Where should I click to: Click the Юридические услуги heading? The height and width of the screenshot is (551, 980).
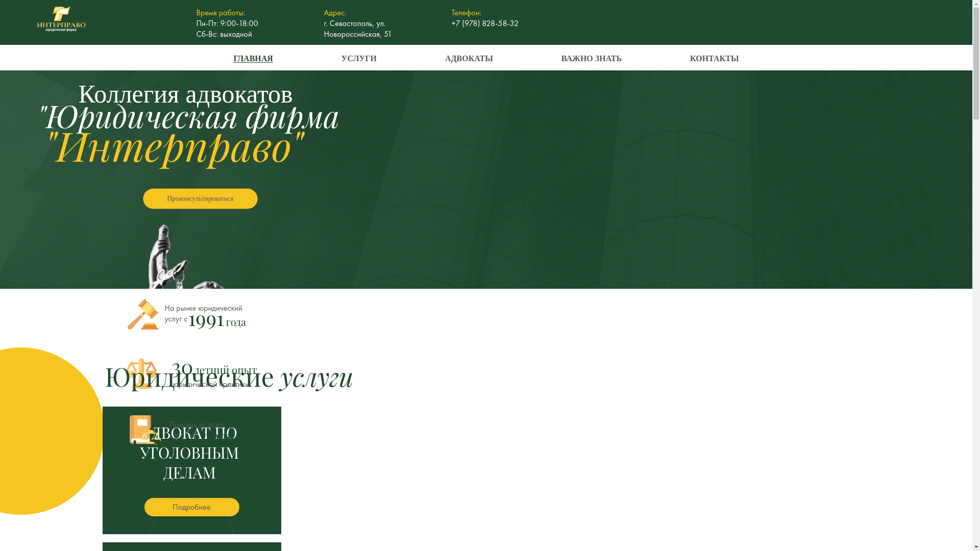click(229, 377)
